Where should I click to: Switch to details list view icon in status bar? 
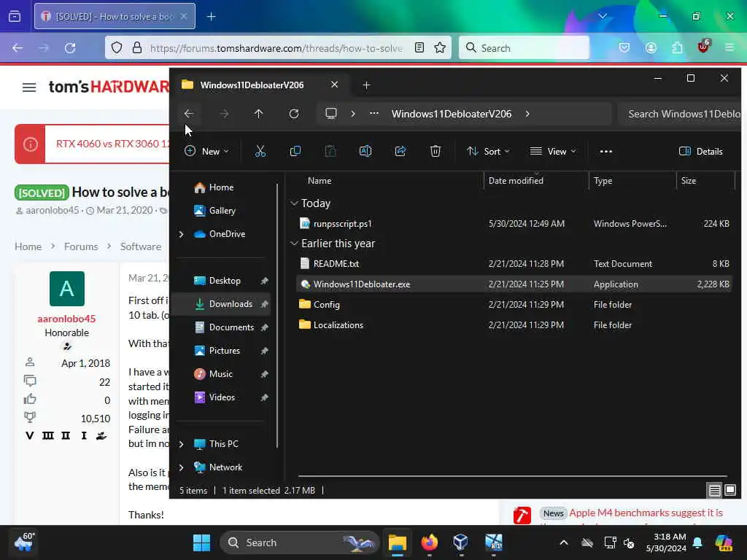coord(715,490)
